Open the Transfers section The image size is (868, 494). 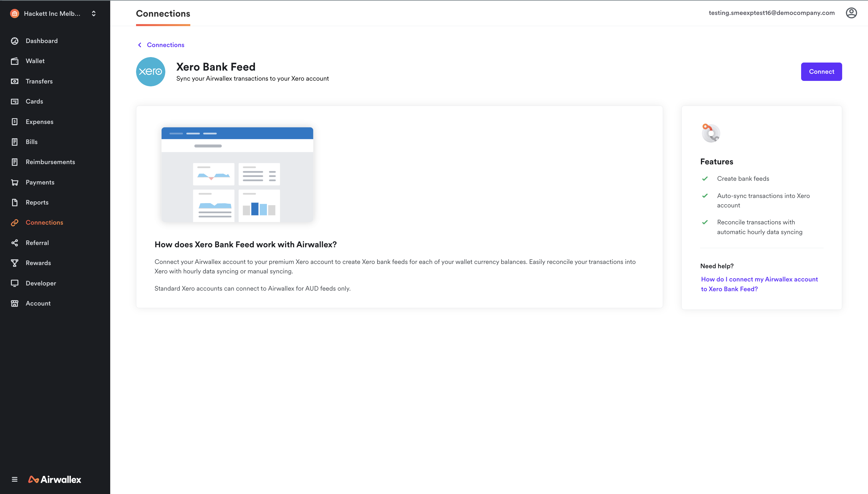[x=39, y=81]
